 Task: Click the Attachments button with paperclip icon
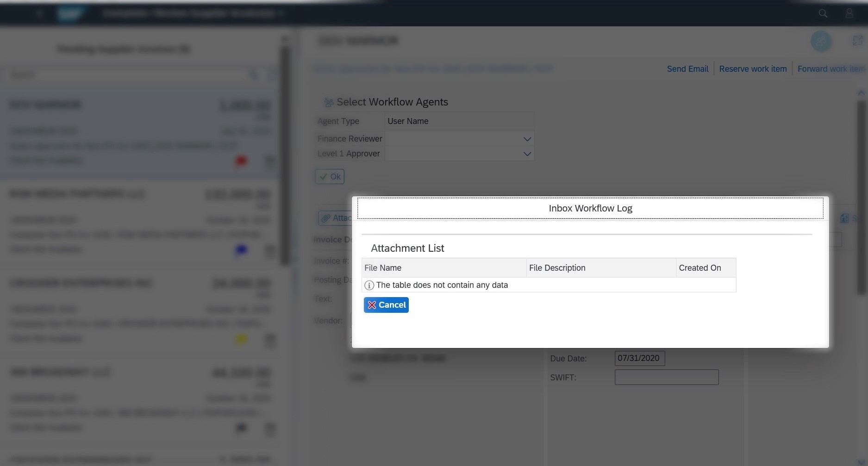[x=335, y=218]
